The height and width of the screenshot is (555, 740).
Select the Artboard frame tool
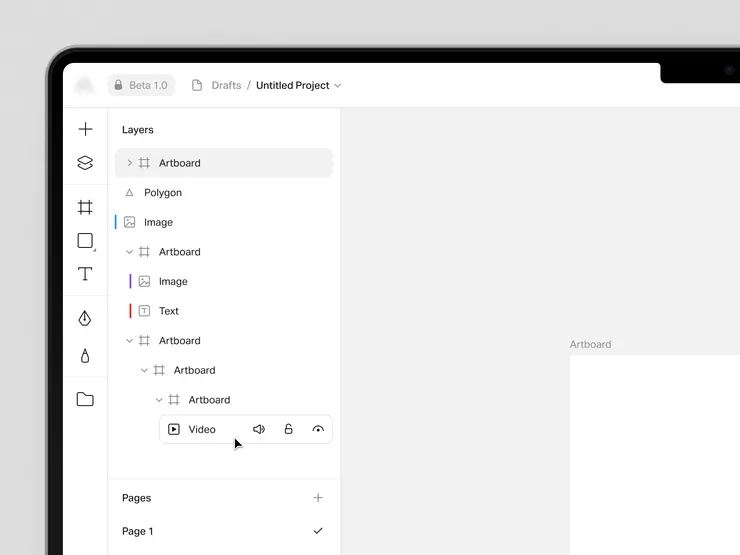(x=85, y=207)
